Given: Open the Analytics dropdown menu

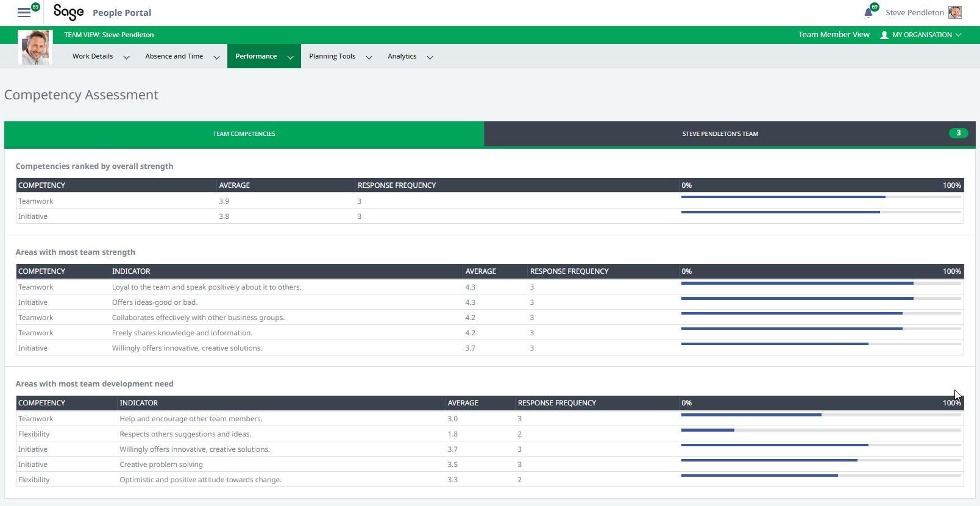Looking at the screenshot, I should tap(430, 57).
